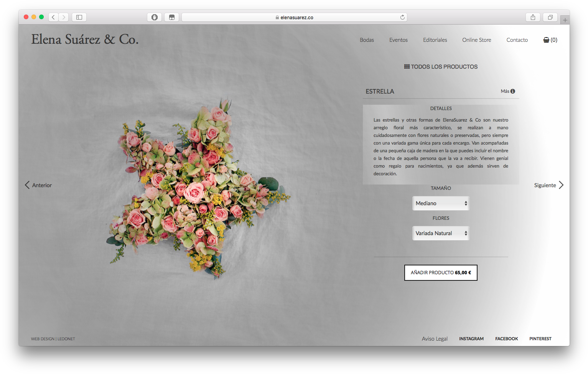This screenshot has height=374, width=588.
Task: Open a new browser tab
Action: [565, 20]
